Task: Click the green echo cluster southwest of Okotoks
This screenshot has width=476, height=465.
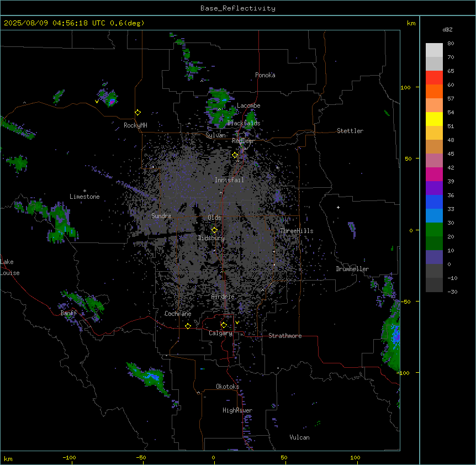Action: (149, 378)
